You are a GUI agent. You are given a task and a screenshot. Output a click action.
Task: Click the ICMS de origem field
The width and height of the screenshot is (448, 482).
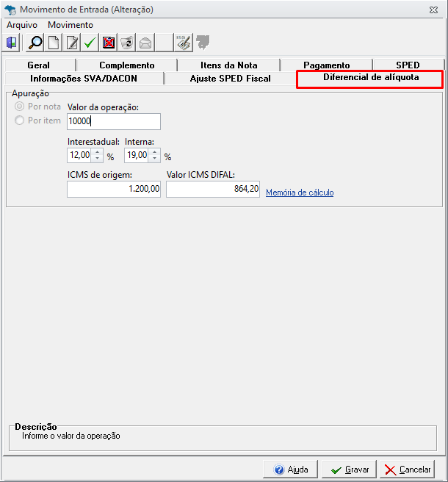click(x=114, y=189)
